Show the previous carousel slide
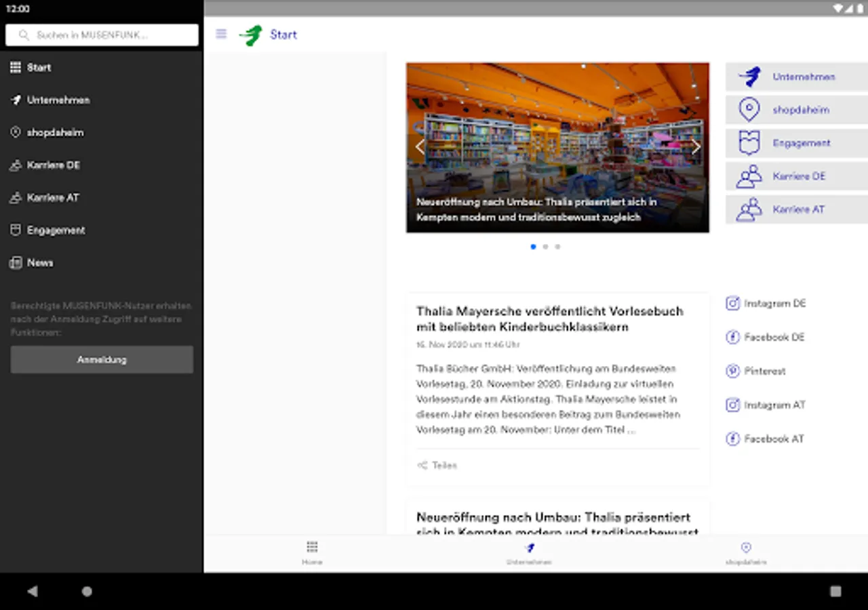Image resolution: width=868 pixels, height=610 pixels. (x=419, y=146)
